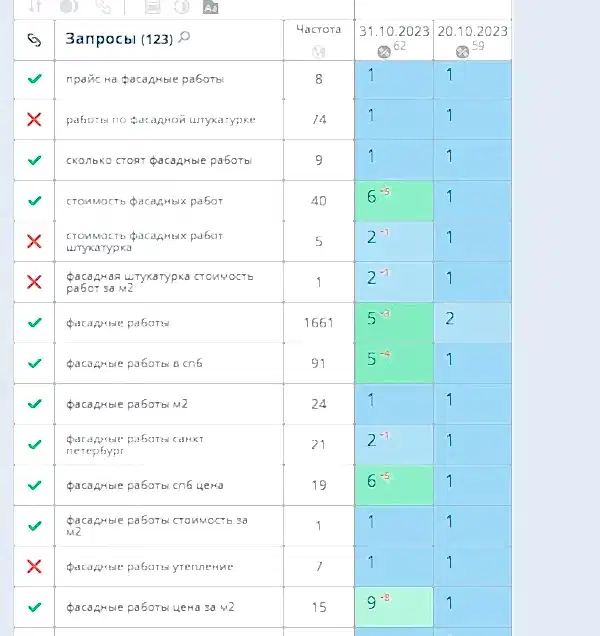Open query 'стоимость фасадных работ'

[144, 201]
